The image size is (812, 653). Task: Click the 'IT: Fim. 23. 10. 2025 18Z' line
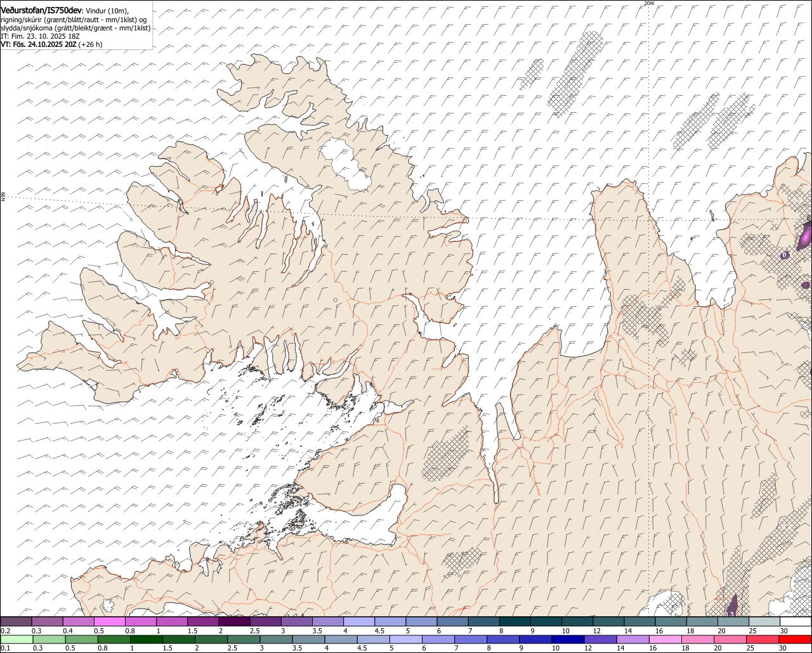pyautogui.click(x=40, y=36)
